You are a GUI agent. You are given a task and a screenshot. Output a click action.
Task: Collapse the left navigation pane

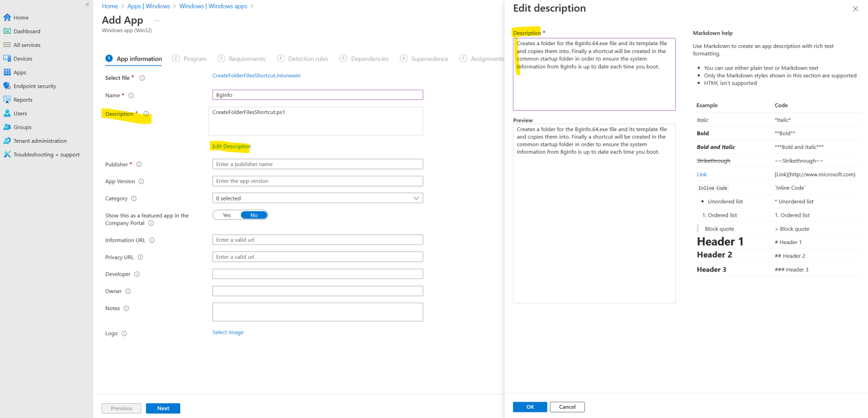(x=87, y=5)
